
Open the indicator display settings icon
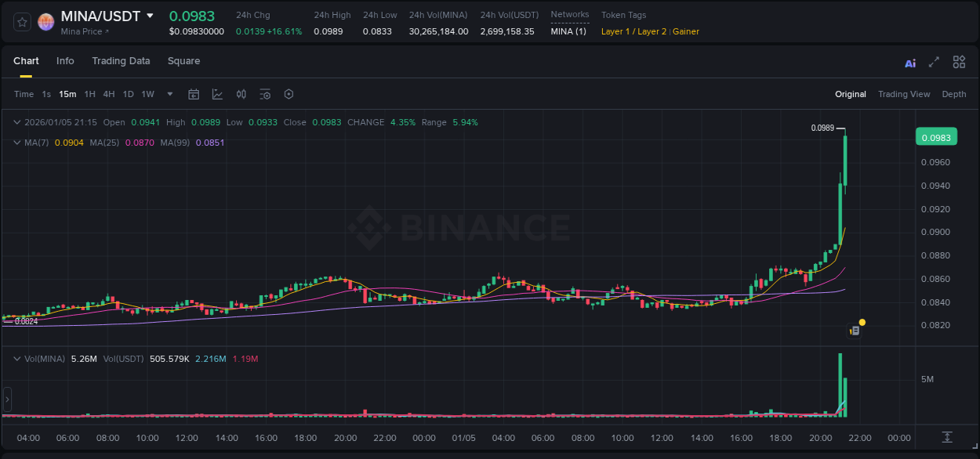pyautogui.click(x=265, y=94)
